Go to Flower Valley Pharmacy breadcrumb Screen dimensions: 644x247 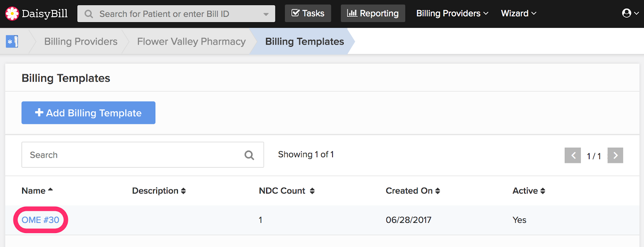click(191, 41)
